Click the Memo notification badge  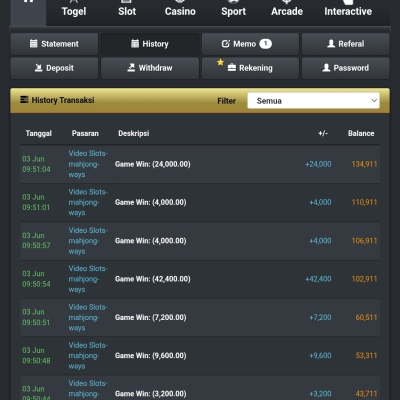[266, 44]
